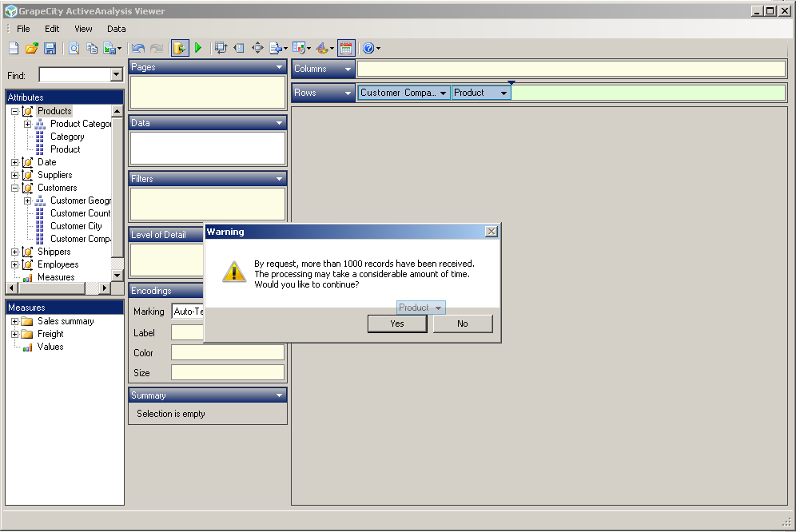Select the Customer City attribute

(x=76, y=226)
